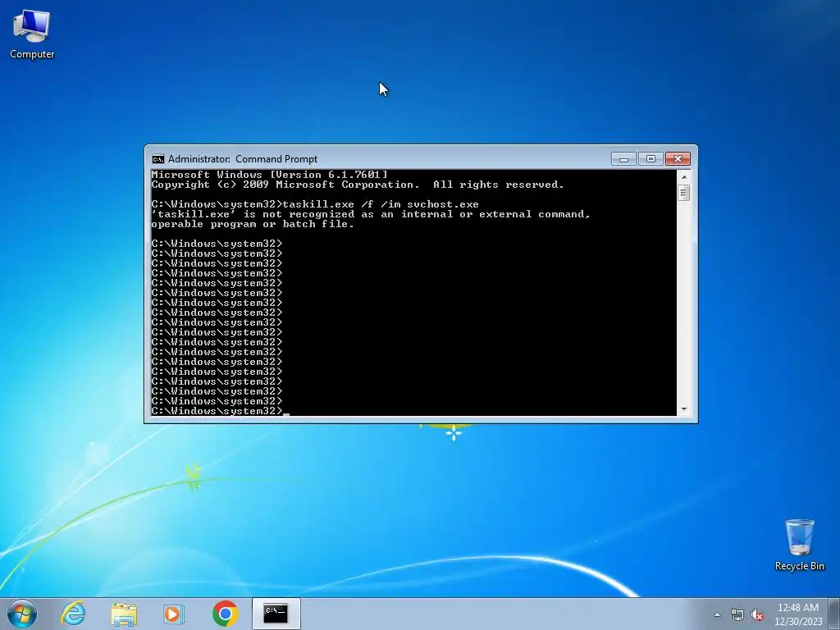Open the Windows Start orb
Viewport: 840px width, 630px height.
22,614
